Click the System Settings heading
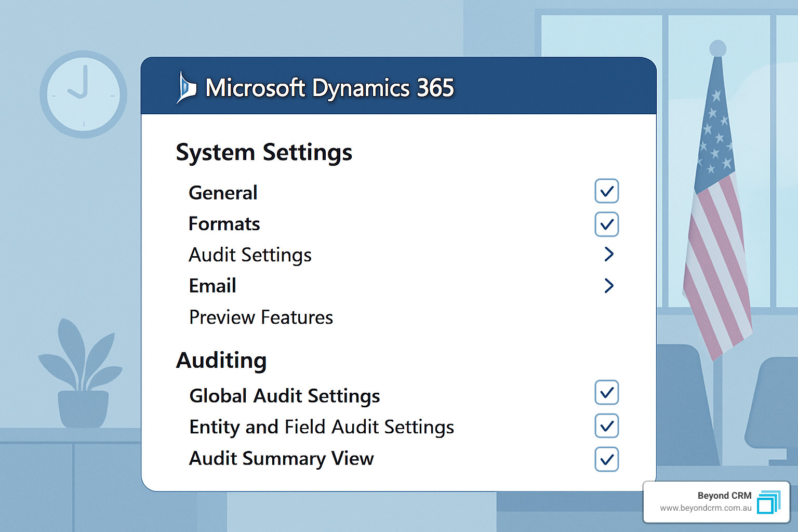This screenshot has width=798, height=532. pos(264,153)
